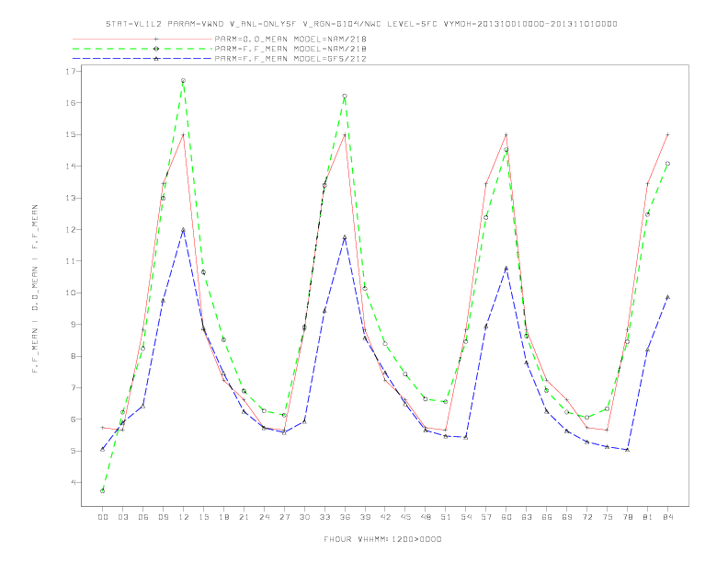Click x-axis tick label 21
Viewport: 728px width, 563px height.
pyautogui.click(x=244, y=517)
